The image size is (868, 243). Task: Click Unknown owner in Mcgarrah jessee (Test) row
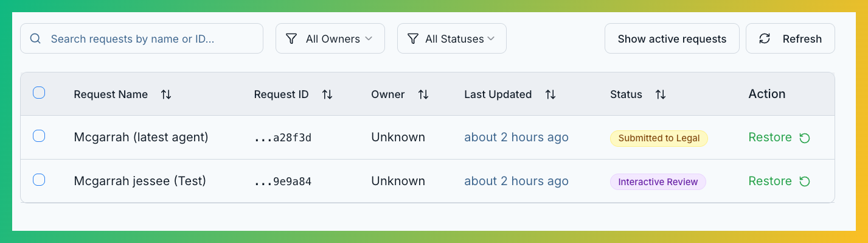point(398,181)
